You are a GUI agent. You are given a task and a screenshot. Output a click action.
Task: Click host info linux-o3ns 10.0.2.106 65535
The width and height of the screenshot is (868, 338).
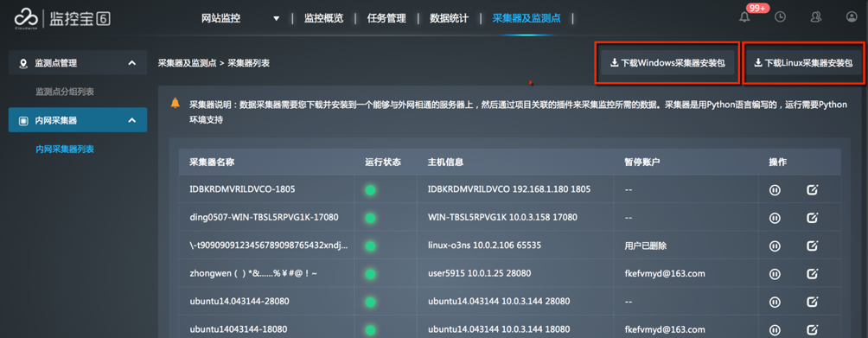point(484,246)
